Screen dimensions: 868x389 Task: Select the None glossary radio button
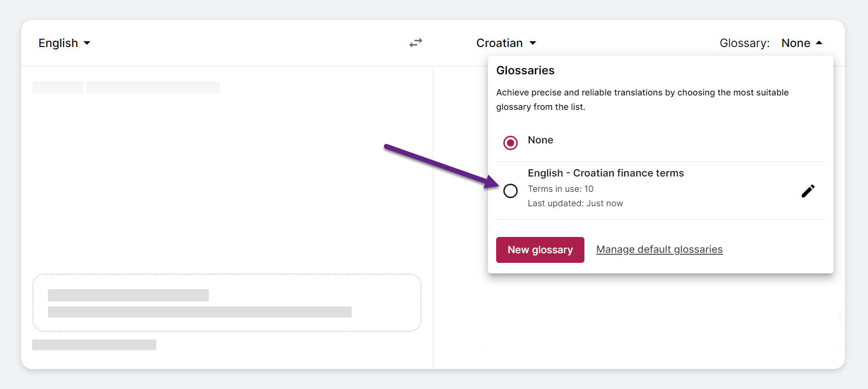click(511, 143)
